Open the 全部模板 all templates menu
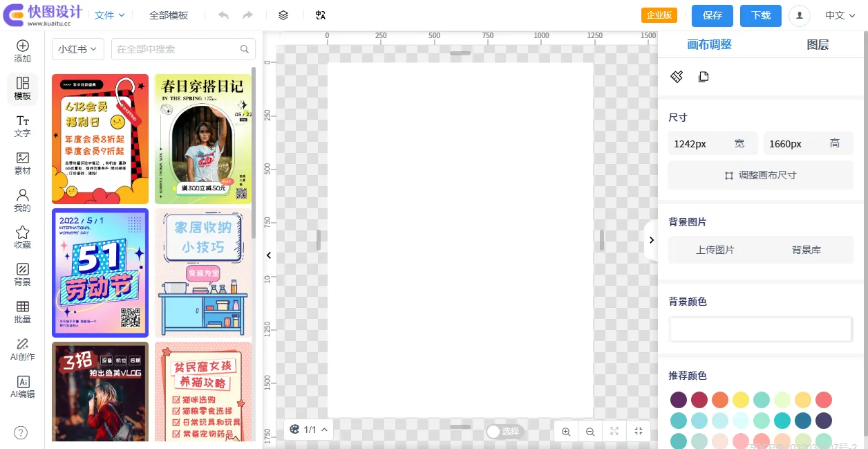Image resolution: width=868 pixels, height=449 pixels. (x=169, y=15)
